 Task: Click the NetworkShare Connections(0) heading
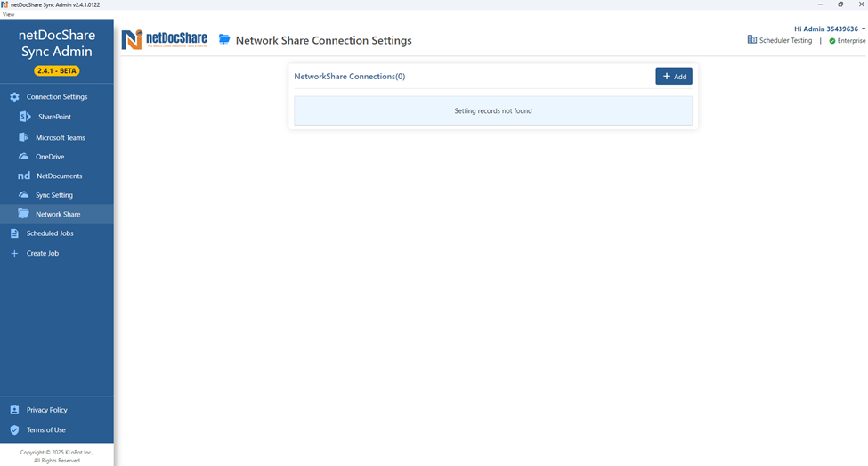(349, 77)
